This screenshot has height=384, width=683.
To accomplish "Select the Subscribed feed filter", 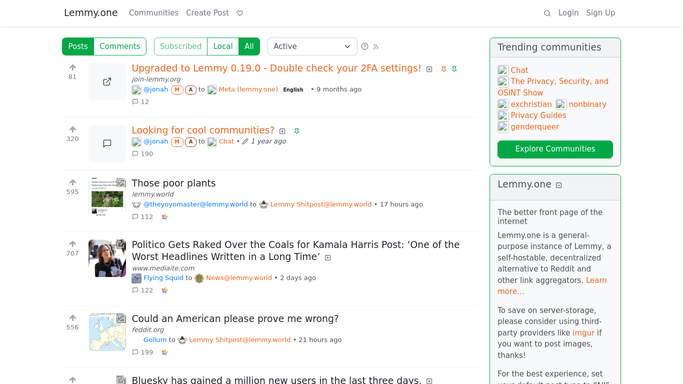I will (180, 46).
